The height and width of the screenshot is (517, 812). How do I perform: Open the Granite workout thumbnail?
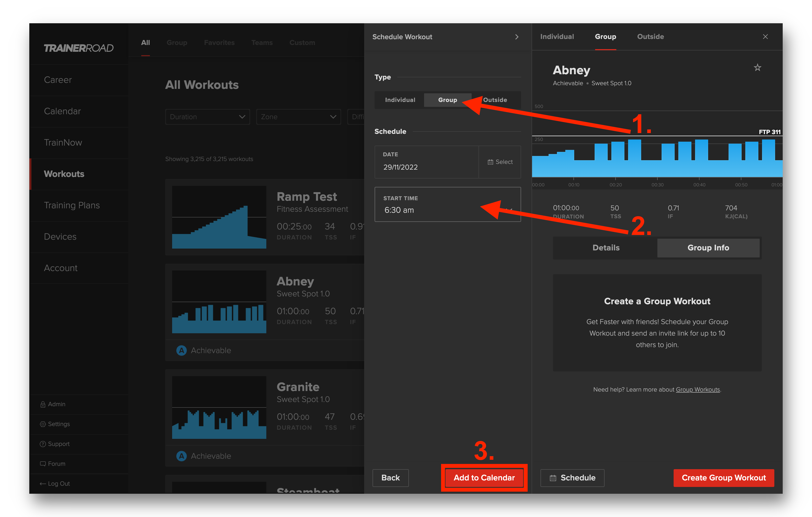(219, 407)
